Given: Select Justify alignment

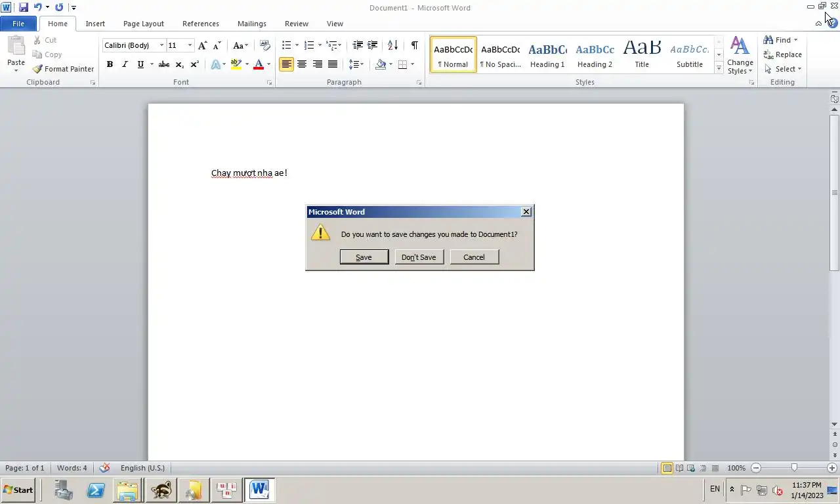Looking at the screenshot, I should (333, 64).
